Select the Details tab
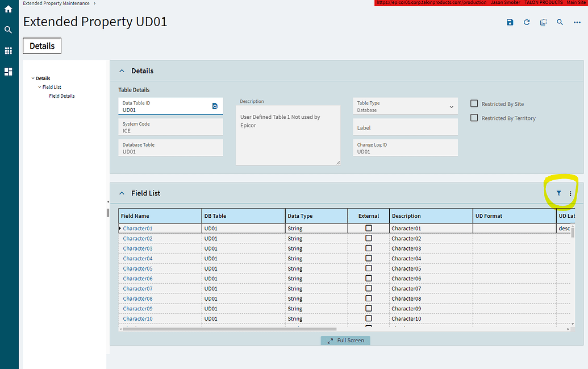 [41, 45]
